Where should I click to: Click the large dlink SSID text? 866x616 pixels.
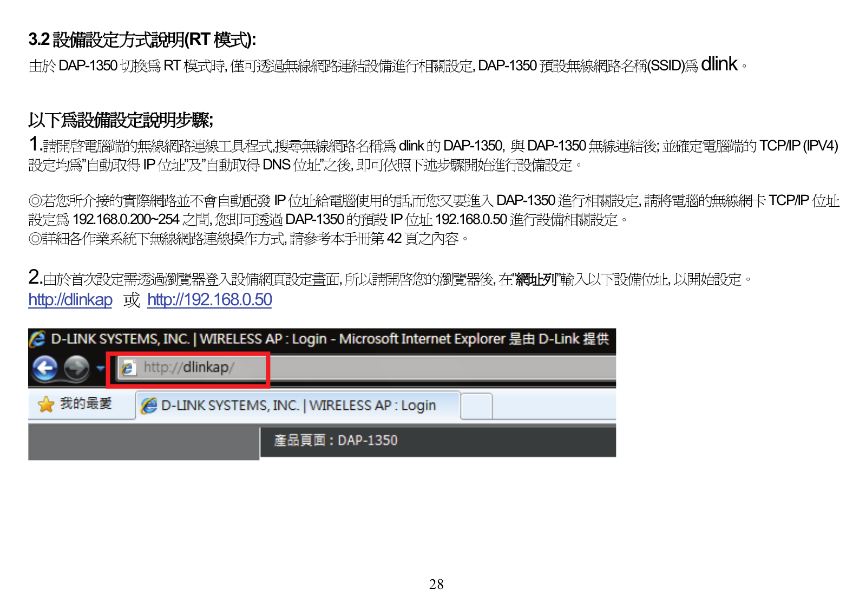coord(719,64)
